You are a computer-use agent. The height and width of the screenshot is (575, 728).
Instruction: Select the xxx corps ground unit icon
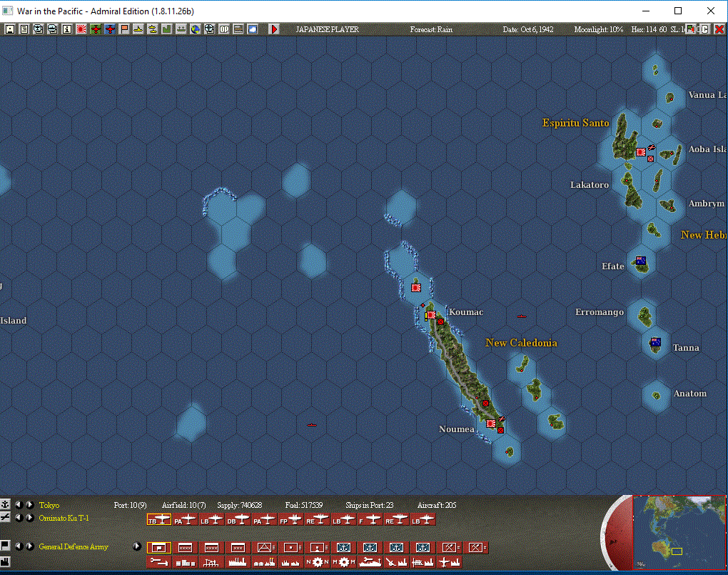click(238, 548)
